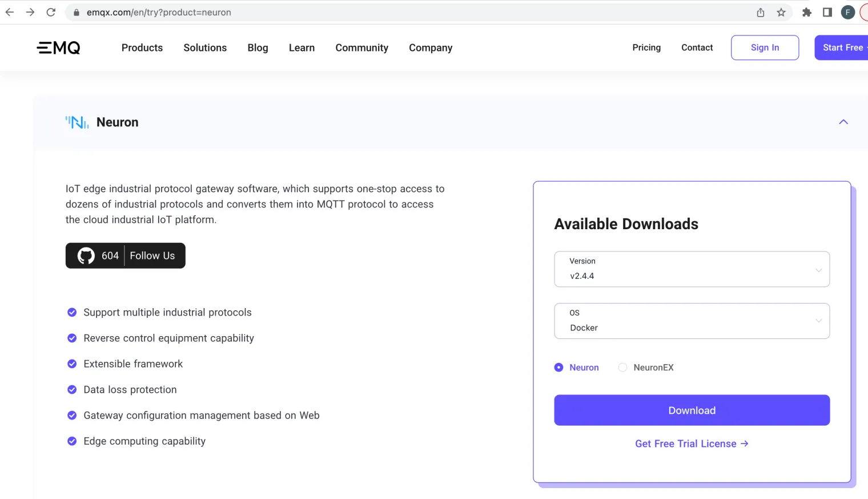The width and height of the screenshot is (868, 499).
Task: Select the NeuronEX radio button
Action: point(622,367)
